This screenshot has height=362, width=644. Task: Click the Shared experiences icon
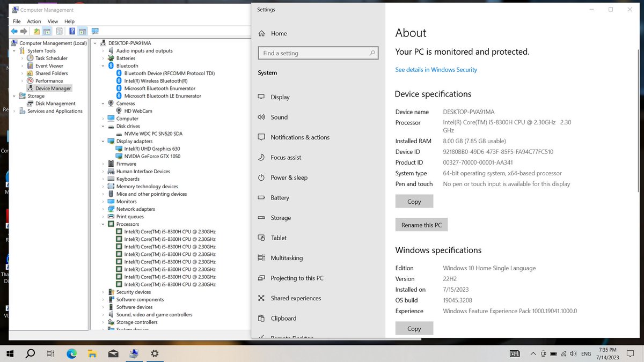(x=261, y=298)
